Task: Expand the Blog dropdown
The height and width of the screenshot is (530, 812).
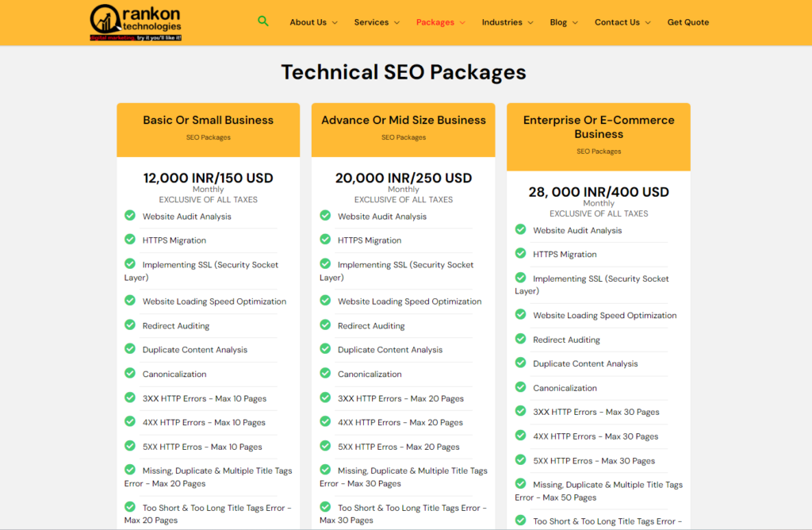Action: [563, 22]
